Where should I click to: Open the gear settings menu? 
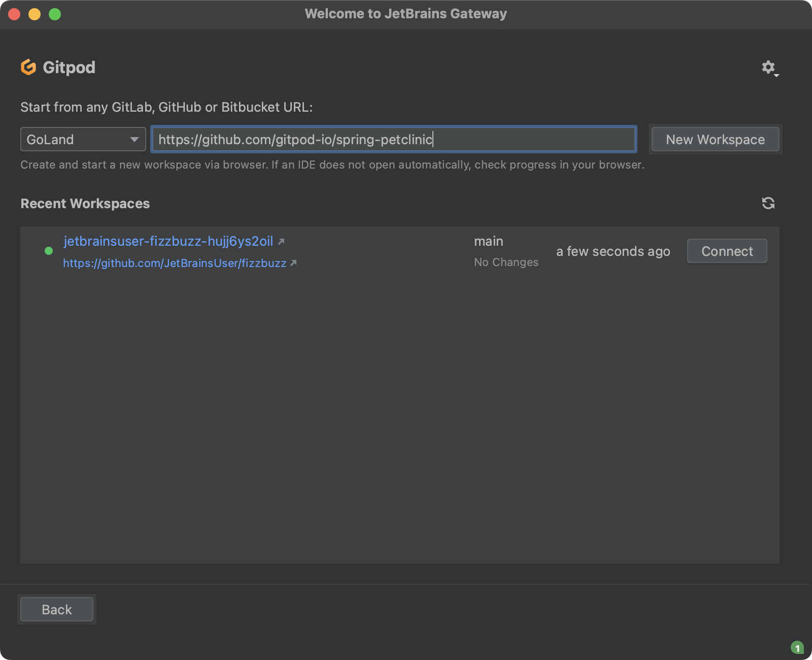(769, 68)
